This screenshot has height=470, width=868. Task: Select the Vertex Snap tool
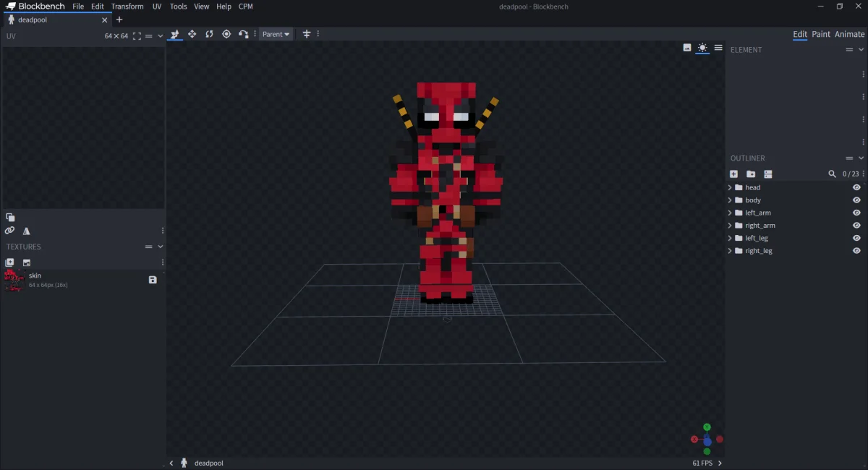click(x=244, y=34)
